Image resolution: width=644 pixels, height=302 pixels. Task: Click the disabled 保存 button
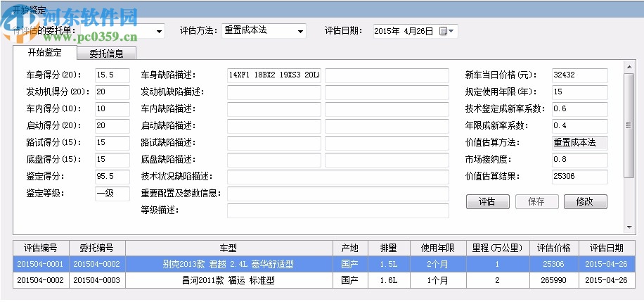coord(536,201)
